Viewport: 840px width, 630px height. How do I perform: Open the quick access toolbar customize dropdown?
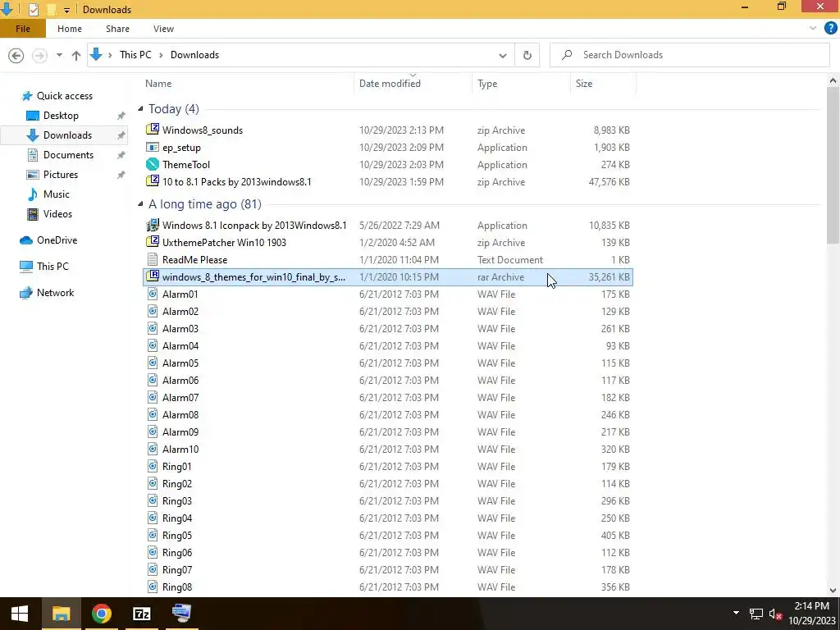(x=66, y=10)
